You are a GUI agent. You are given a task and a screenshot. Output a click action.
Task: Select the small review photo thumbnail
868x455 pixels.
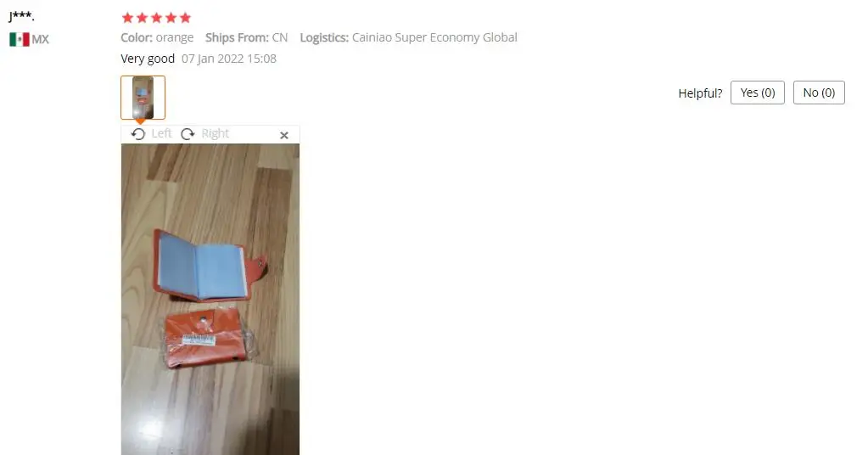(x=143, y=98)
